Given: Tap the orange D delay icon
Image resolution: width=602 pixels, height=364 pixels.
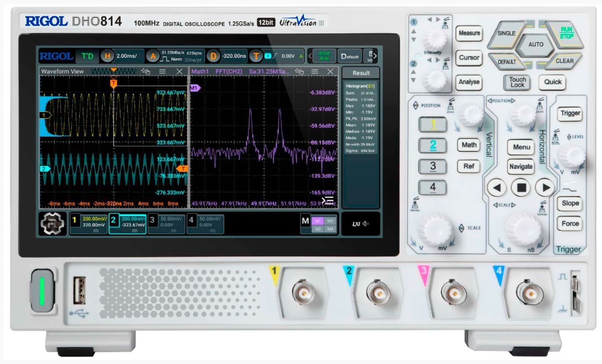Looking at the screenshot, I should [213, 56].
